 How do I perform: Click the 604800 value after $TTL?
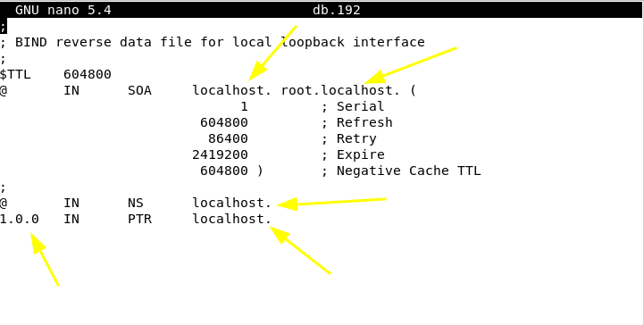click(88, 74)
